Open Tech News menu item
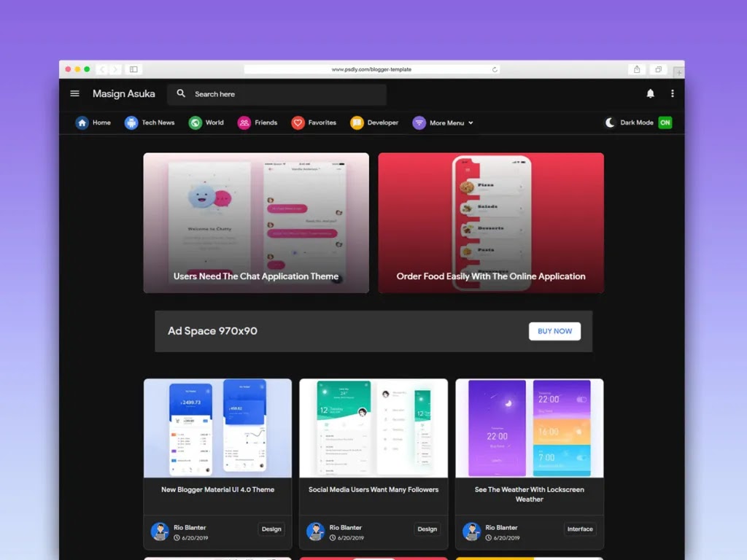This screenshot has width=747, height=560. click(158, 122)
